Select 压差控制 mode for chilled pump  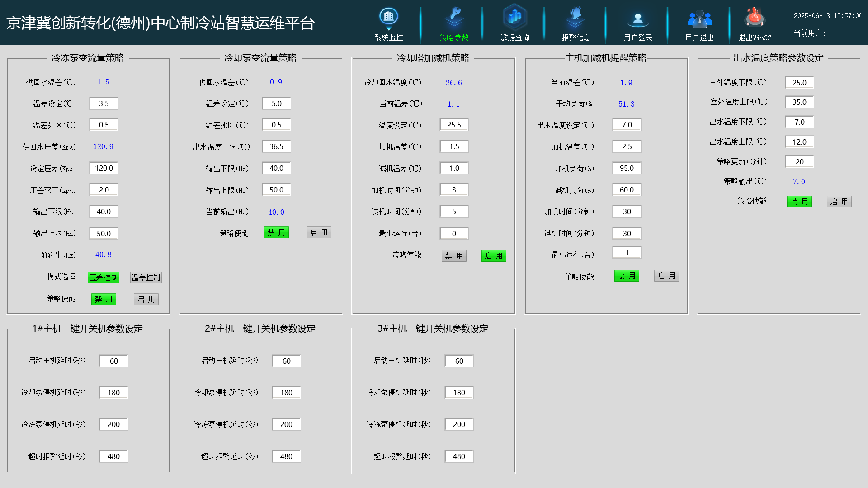point(104,277)
